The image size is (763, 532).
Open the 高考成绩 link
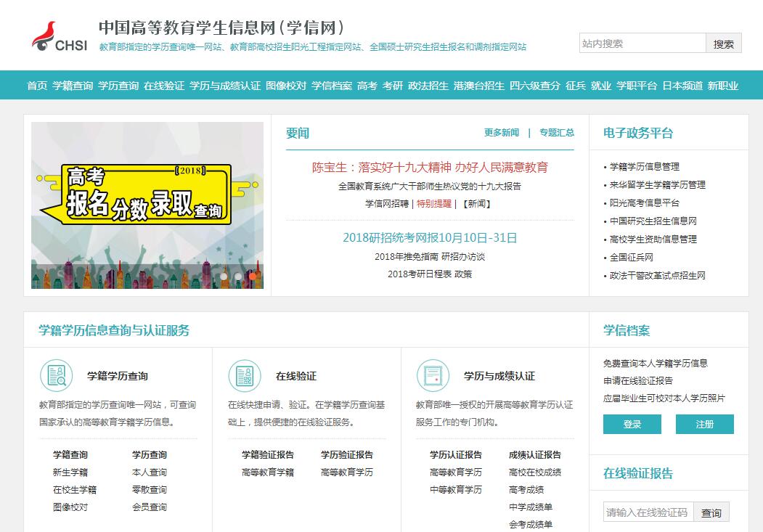526,490
